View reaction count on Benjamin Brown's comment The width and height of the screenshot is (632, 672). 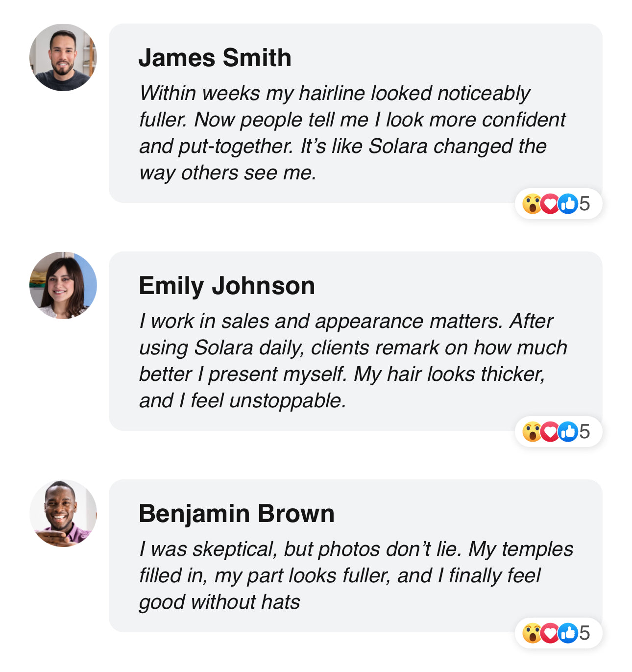point(584,633)
